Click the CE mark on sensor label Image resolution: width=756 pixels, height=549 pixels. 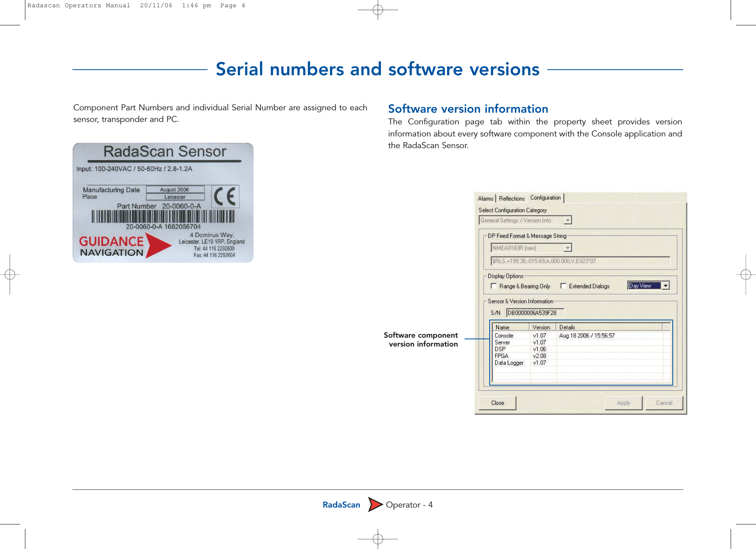225,197
